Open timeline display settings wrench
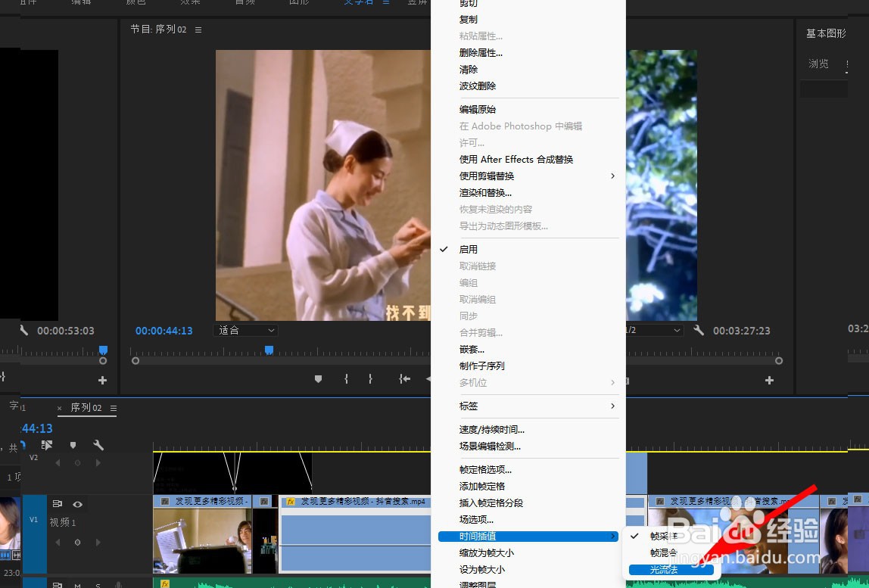This screenshot has width=869, height=588. 98,445
